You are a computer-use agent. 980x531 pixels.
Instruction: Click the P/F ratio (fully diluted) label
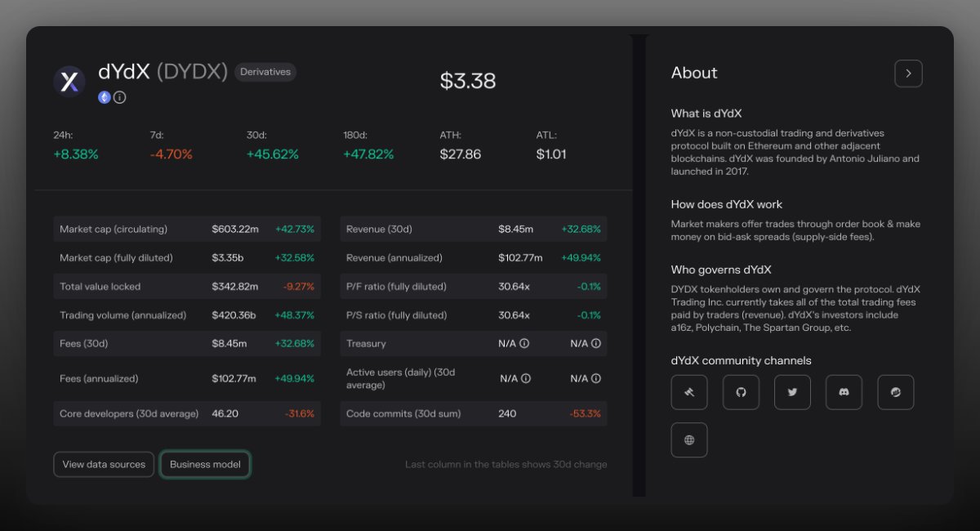point(396,287)
